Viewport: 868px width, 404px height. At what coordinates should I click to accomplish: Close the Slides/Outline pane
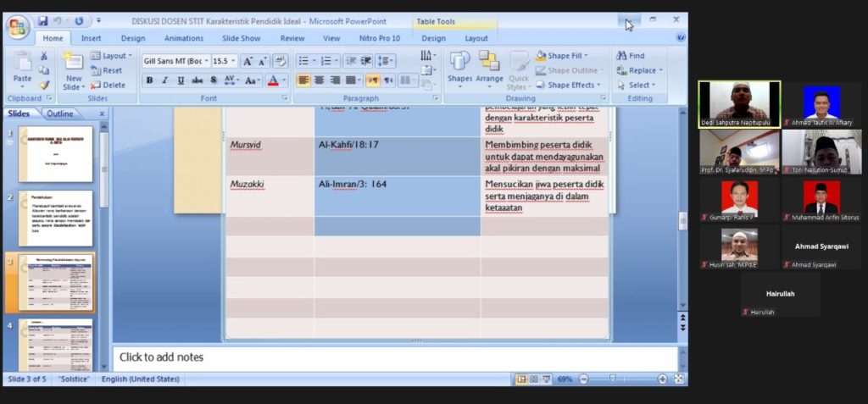pos(102,113)
